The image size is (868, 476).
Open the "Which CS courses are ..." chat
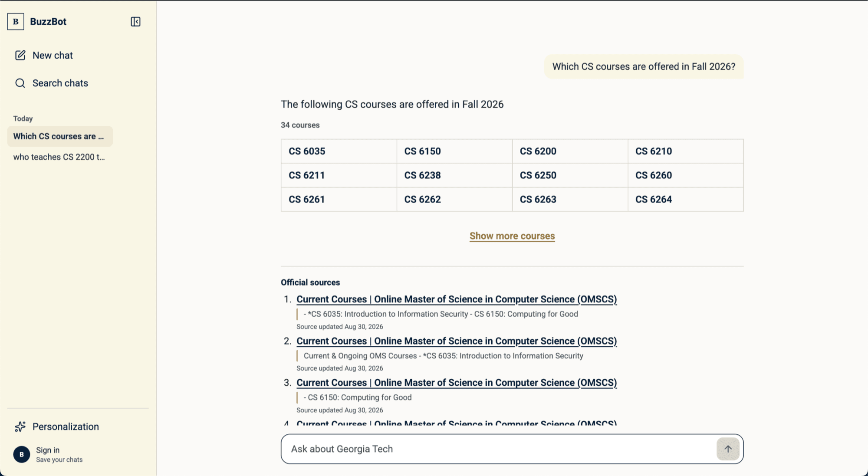tap(60, 136)
